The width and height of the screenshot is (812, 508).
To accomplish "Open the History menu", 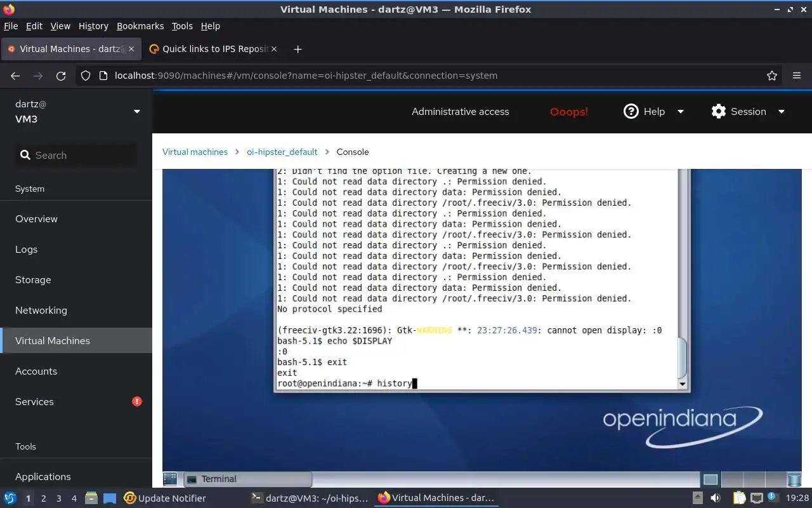I will pyautogui.click(x=93, y=26).
